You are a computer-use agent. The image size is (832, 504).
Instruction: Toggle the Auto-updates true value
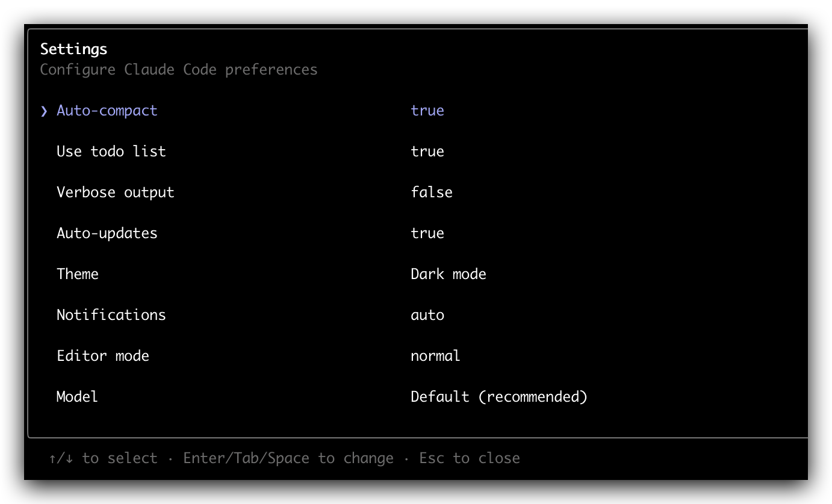427,233
